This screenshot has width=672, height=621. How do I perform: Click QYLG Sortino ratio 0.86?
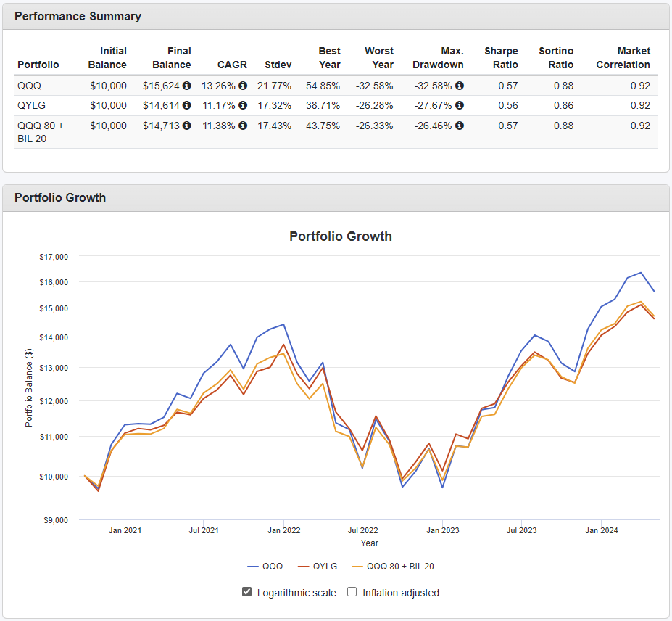tap(563, 105)
